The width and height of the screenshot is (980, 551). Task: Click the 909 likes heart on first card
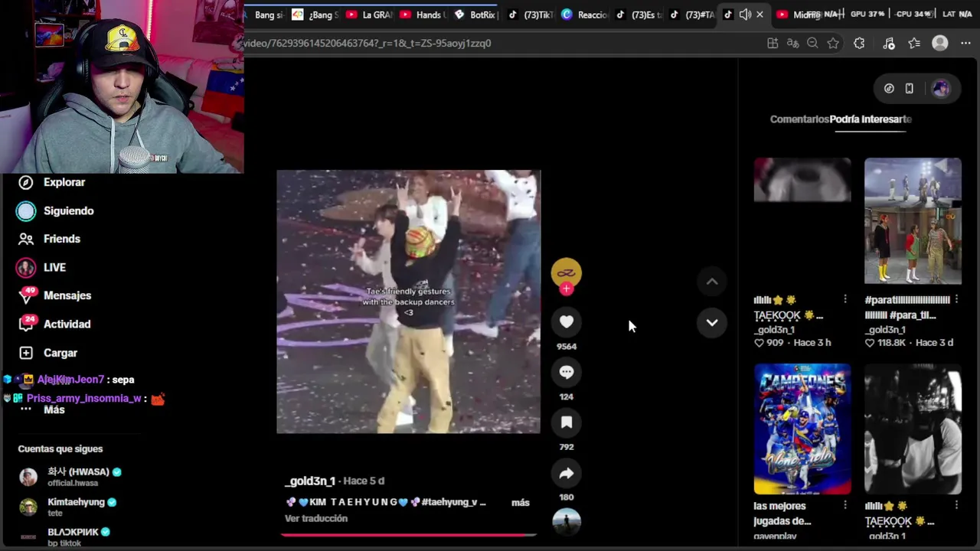click(759, 343)
